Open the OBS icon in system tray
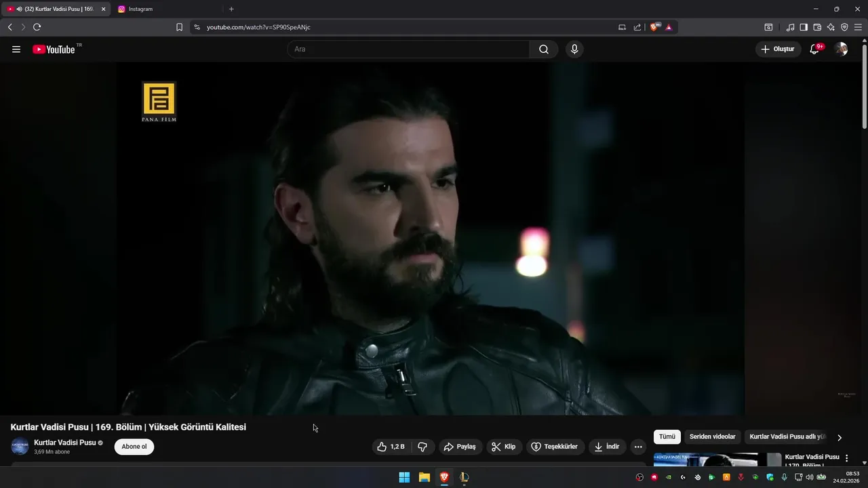 [639, 477]
